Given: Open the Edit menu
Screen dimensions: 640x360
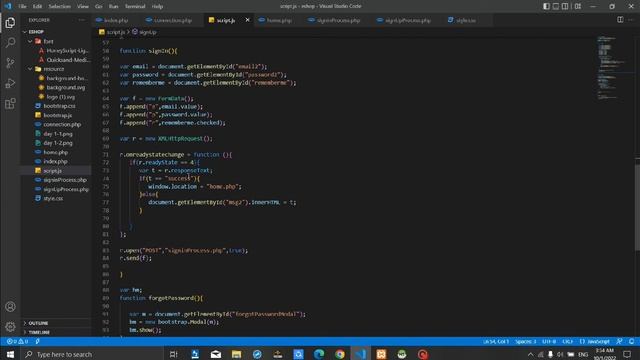Looking at the screenshot, I should coord(38,6).
